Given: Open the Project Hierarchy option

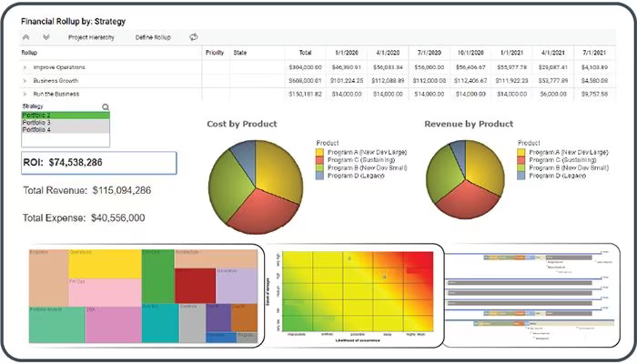Looking at the screenshot, I should click(91, 37).
